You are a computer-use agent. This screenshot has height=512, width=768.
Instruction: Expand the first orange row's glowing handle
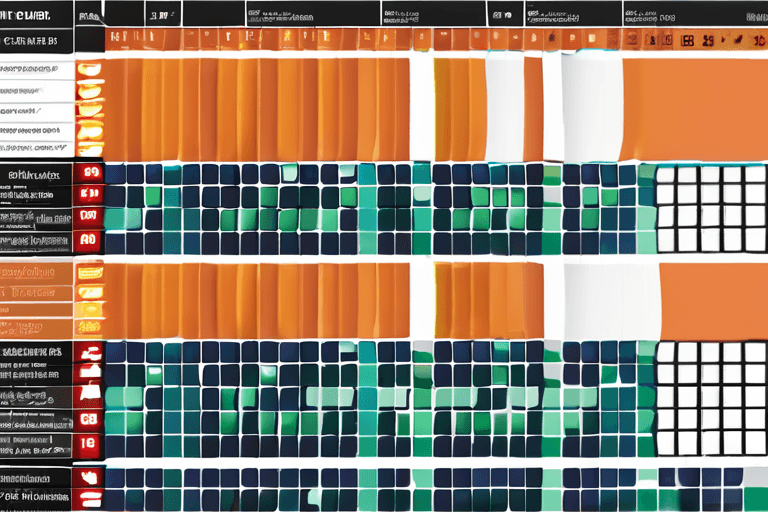(90, 72)
